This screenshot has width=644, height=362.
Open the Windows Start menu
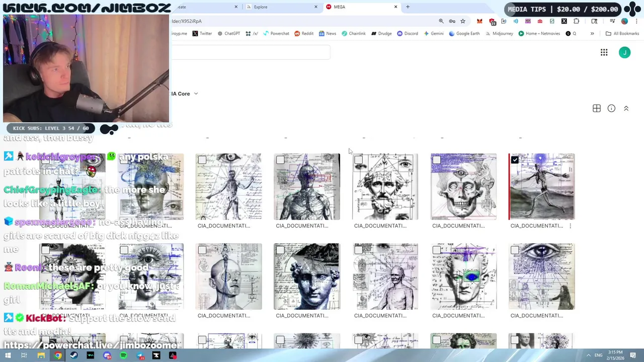point(7,355)
